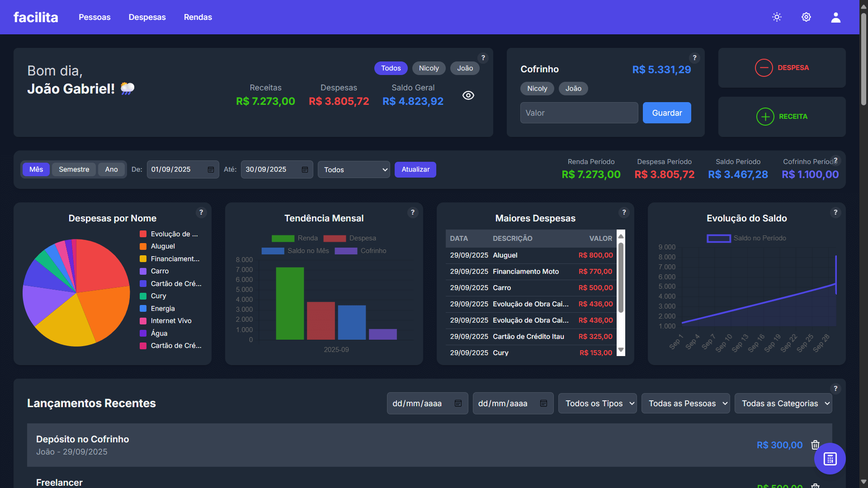This screenshot has width=868, height=488.
Task: Switch to the Ano period toggle
Action: click(x=111, y=169)
